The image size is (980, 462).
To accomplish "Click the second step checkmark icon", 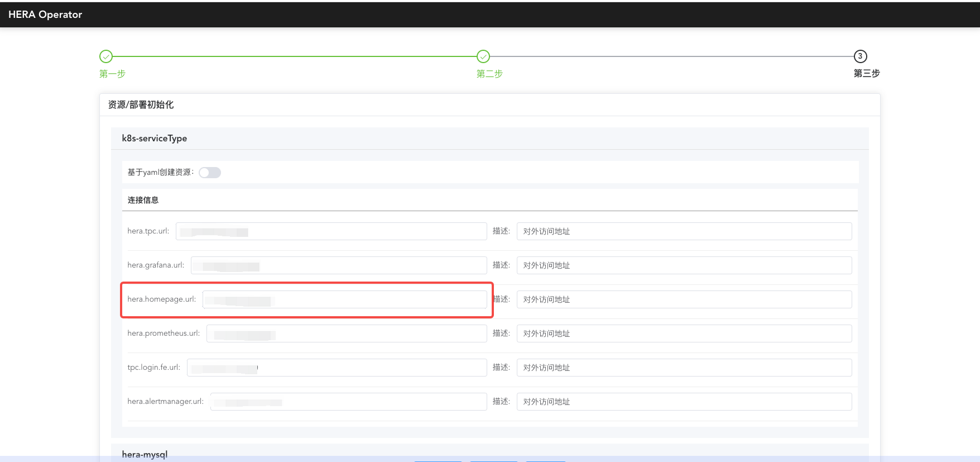I will (483, 56).
